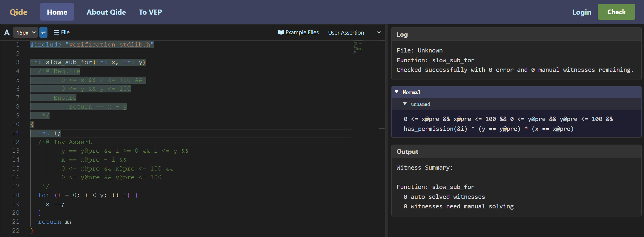This screenshot has width=644, height=237.
Task: Click 'Checked successfully' log message
Action: 515,70
